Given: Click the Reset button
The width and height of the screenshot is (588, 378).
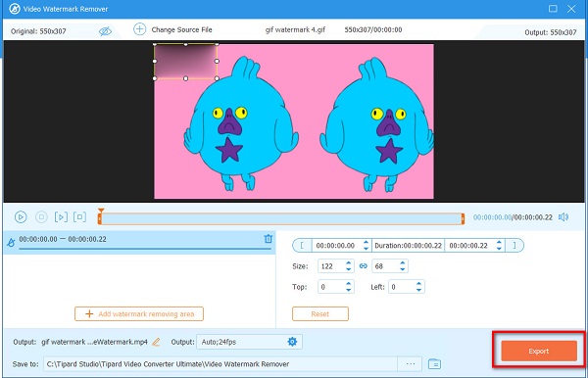Looking at the screenshot, I should click(320, 314).
